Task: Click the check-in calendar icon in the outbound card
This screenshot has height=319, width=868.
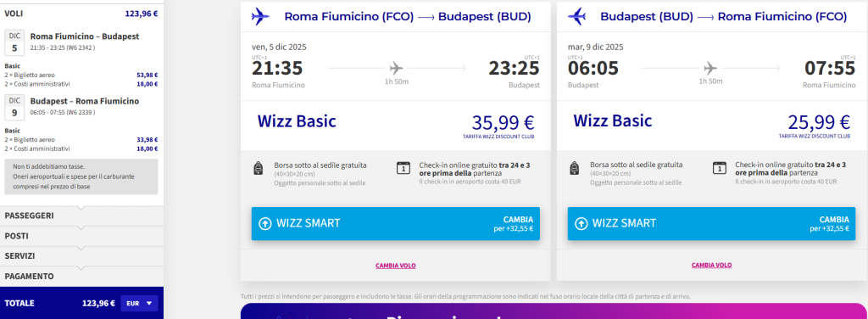Action: point(403,168)
